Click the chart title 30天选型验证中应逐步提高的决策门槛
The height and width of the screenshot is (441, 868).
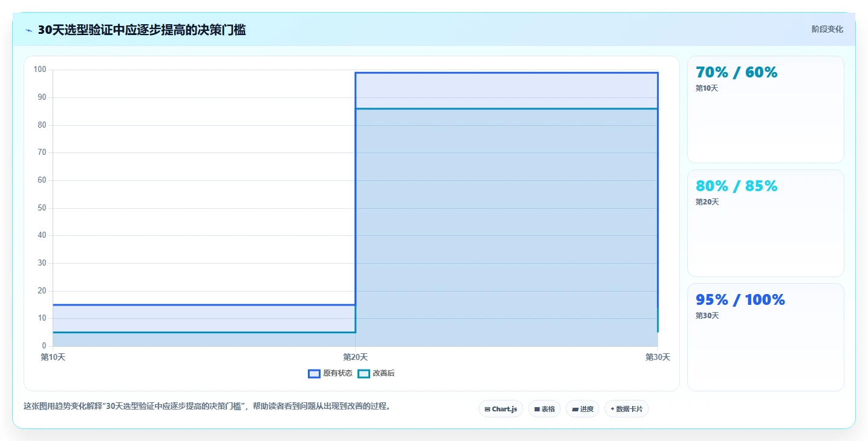pyautogui.click(x=142, y=30)
